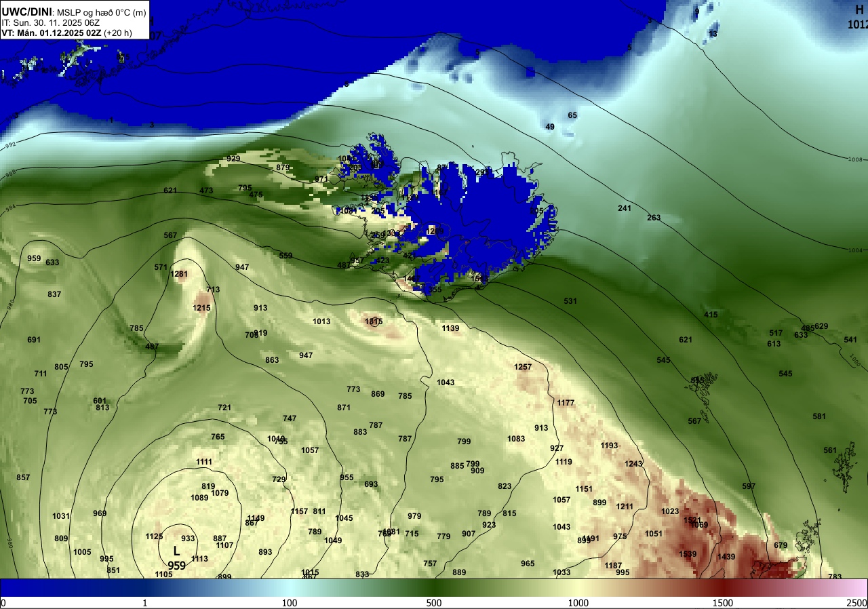Click the height value 933 near the low
Screen dimensions: 868x609
coord(188,538)
